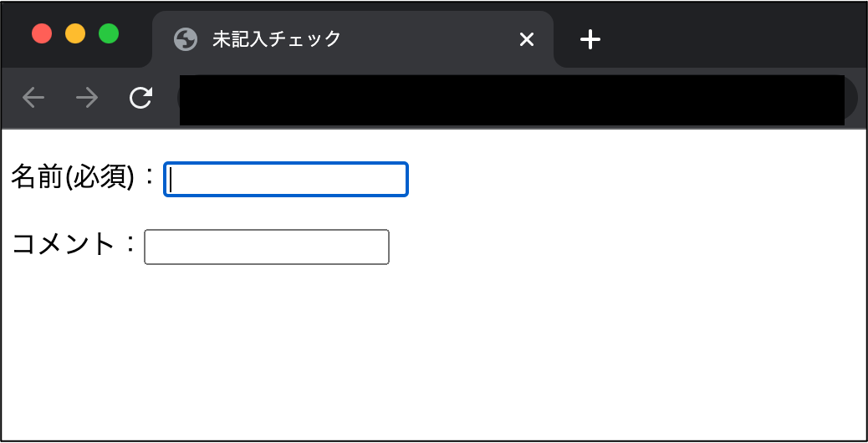Select the 未記入チェック tab
Image resolution: width=868 pixels, height=443 pixels.
pos(353,39)
